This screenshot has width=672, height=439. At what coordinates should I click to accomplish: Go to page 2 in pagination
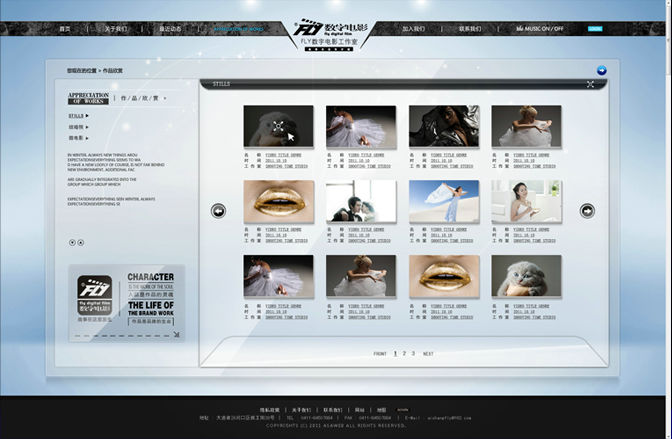pos(404,353)
